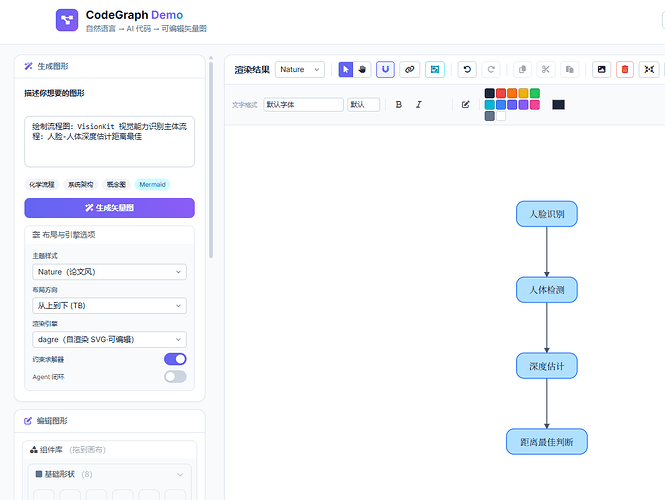Pick the white color swatch
Screen dimensions: 665x500
pyautogui.click(x=501, y=116)
